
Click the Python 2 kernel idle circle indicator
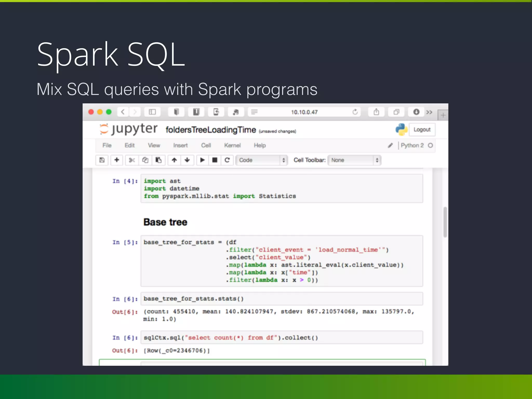click(x=430, y=145)
